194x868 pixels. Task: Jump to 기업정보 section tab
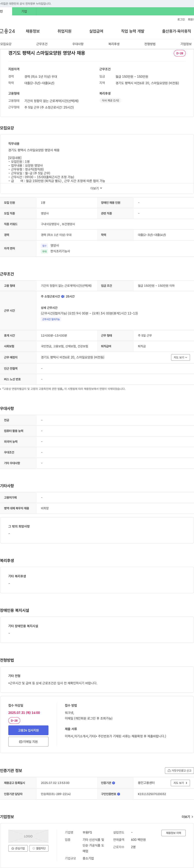click(186, 44)
